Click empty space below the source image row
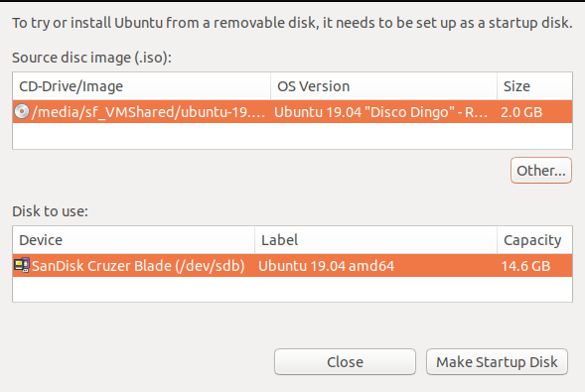This screenshot has height=392, width=585. pos(292,136)
